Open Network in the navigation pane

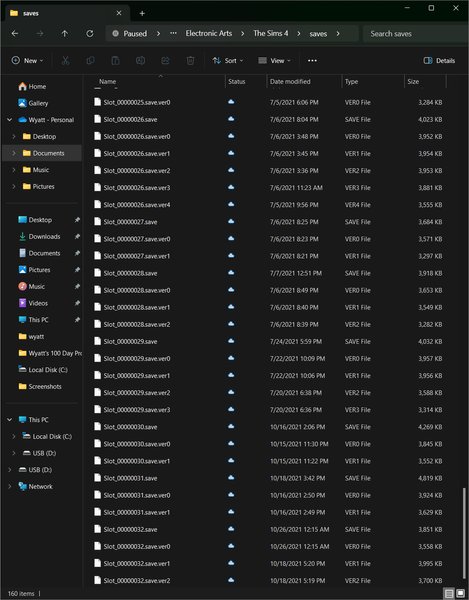click(36, 486)
